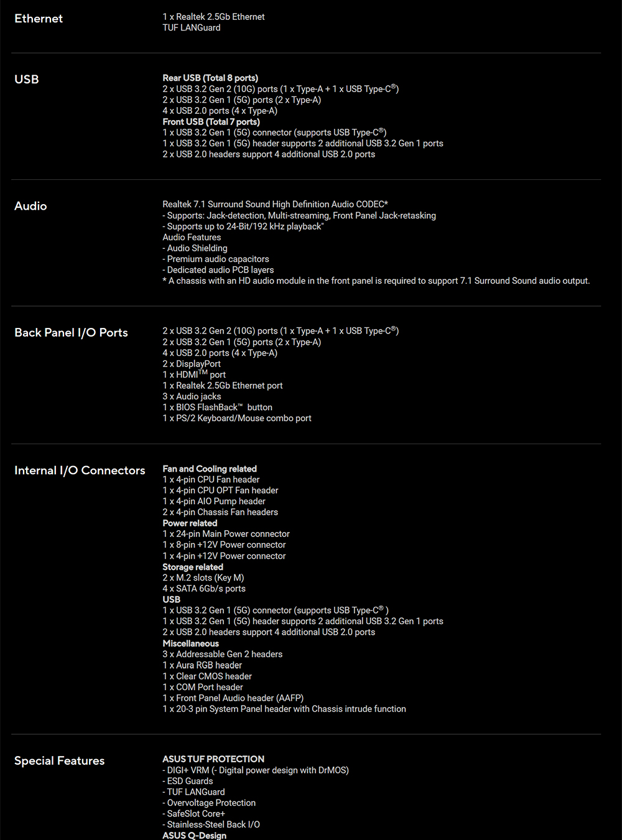Image resolution: width=622 pixels, height=840 pixels.
Task: Click the Back Panel I/O Ports heading
Action: [71, 333]
